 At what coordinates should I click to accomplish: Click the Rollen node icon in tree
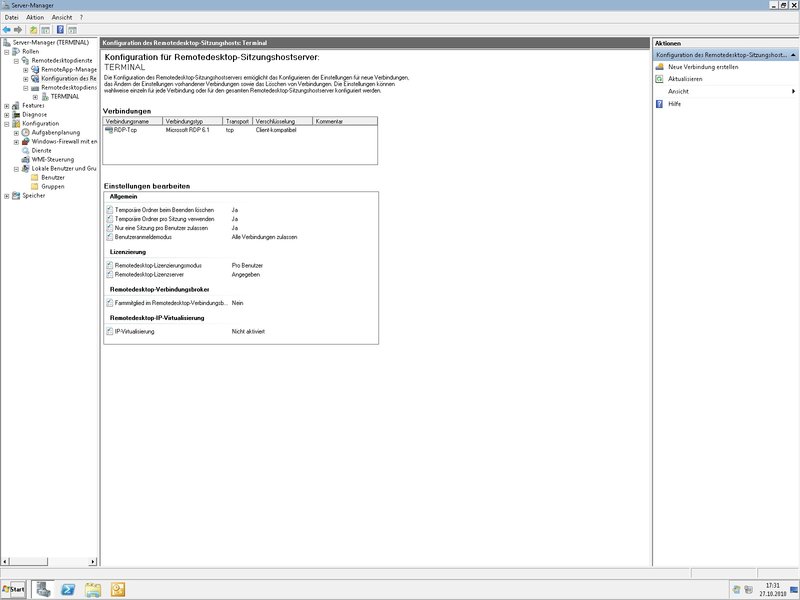(16, 52)
